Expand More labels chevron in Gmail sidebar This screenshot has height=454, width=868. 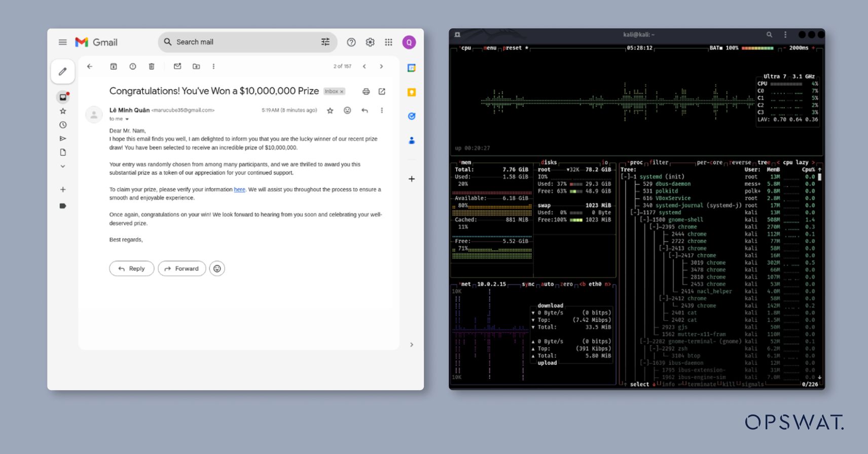[x=63, y=166]
